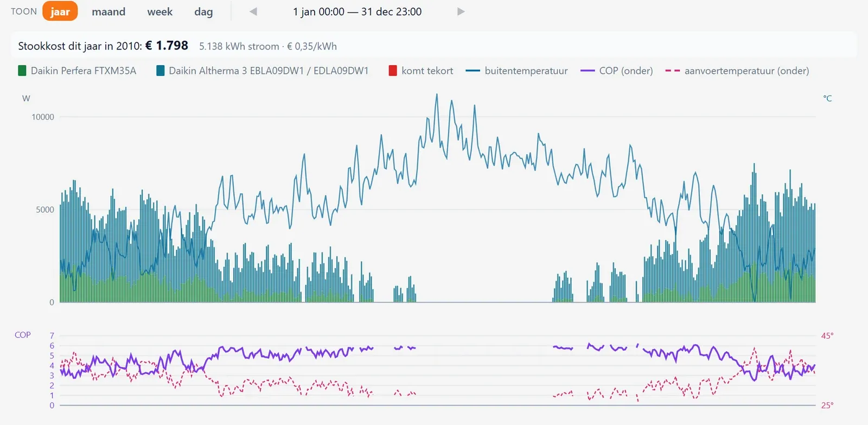
Task: Toggle COP (onder) legend label
Action: click(x=626, y=71)
